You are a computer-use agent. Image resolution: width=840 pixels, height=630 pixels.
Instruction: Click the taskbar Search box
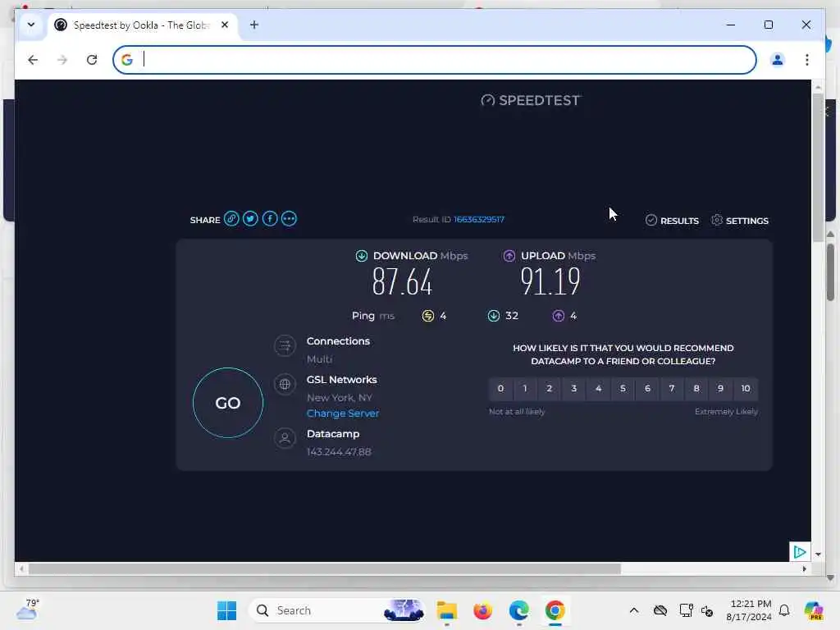[x=337, y=610]
